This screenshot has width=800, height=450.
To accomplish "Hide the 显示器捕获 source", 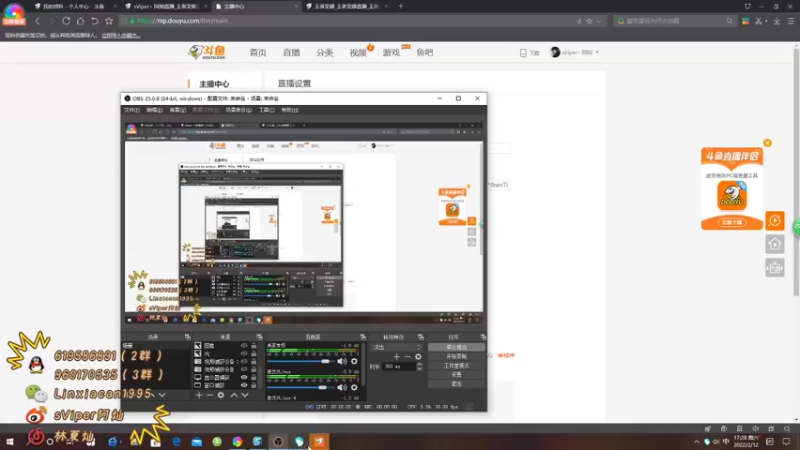I will (244, 377).
